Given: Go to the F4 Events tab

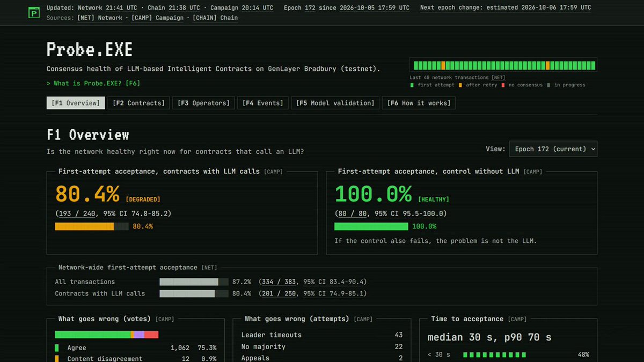Looking at the screenshot, I should point(263,103).
